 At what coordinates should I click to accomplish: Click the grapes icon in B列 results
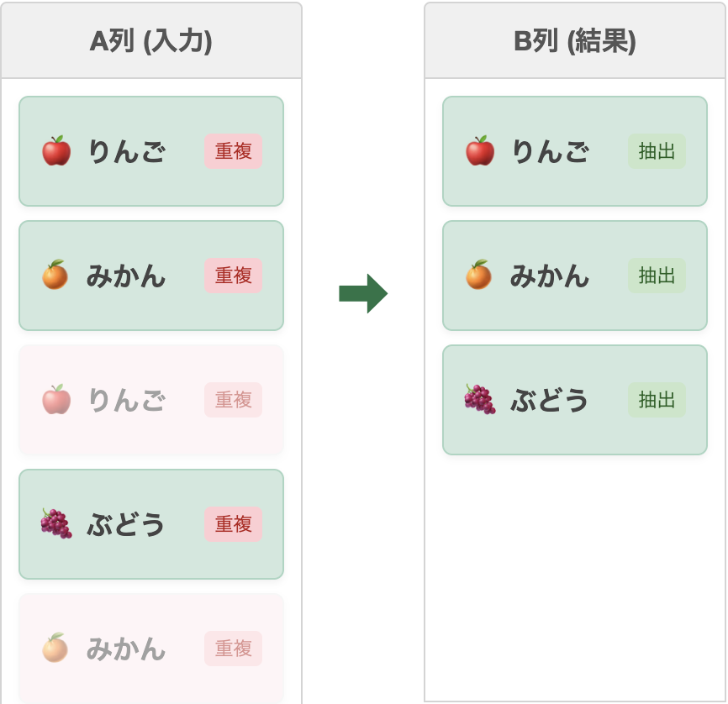coord(480,400)
